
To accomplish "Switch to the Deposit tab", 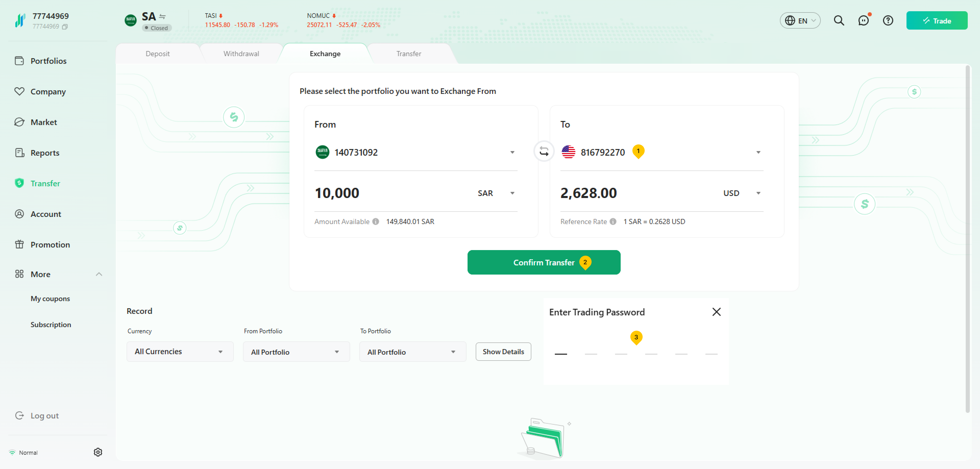I will coord(157,54).
